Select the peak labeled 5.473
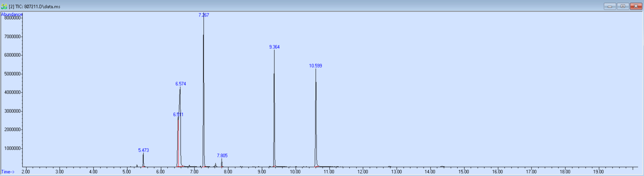The width and height of the screenshot is (644, 176). (x=143, y=150)
